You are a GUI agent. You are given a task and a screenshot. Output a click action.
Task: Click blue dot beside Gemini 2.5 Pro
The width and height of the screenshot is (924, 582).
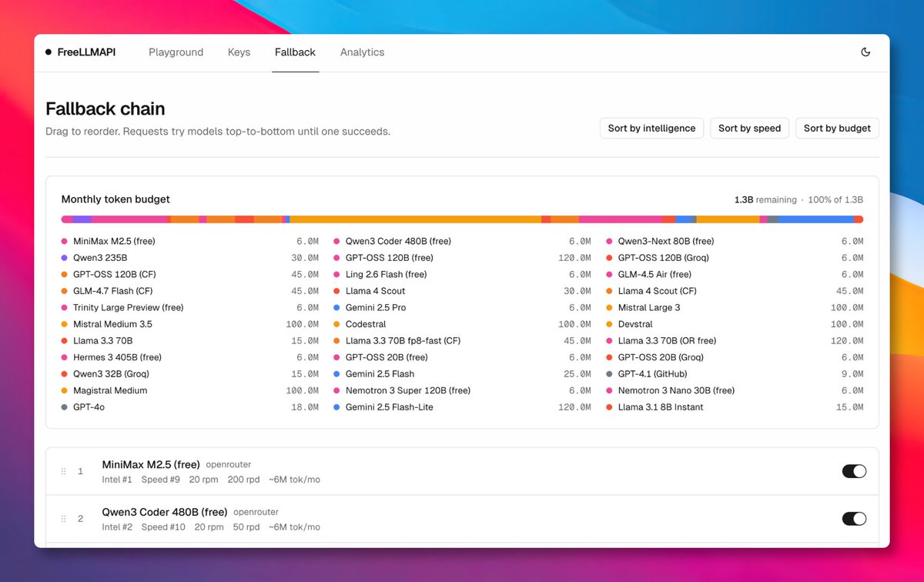337,308
